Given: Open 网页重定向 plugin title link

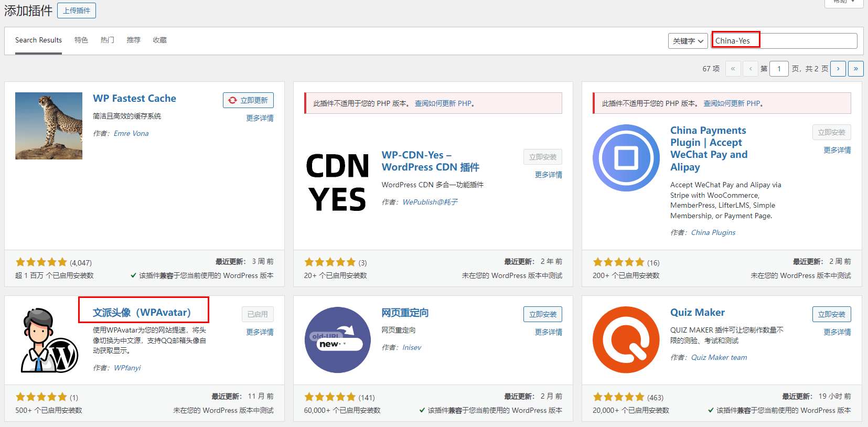Looking at the screenshot, I should [x=405, y=313].
